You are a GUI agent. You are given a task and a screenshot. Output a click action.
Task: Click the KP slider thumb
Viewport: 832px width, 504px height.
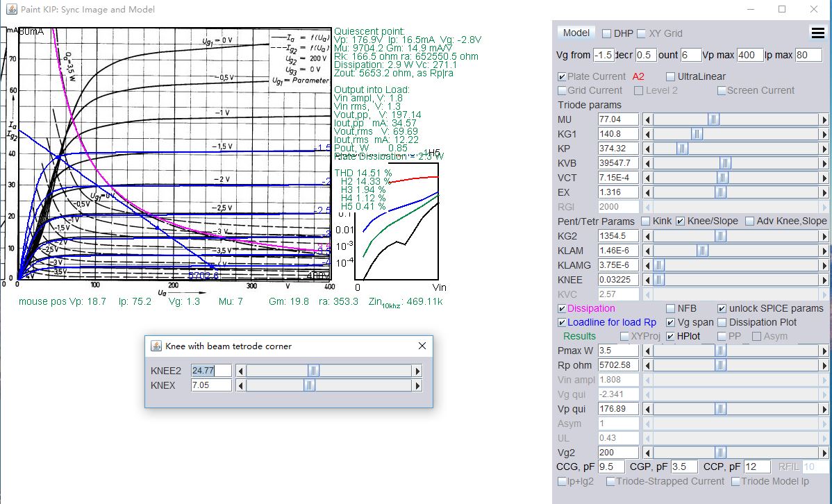[683, 149]
